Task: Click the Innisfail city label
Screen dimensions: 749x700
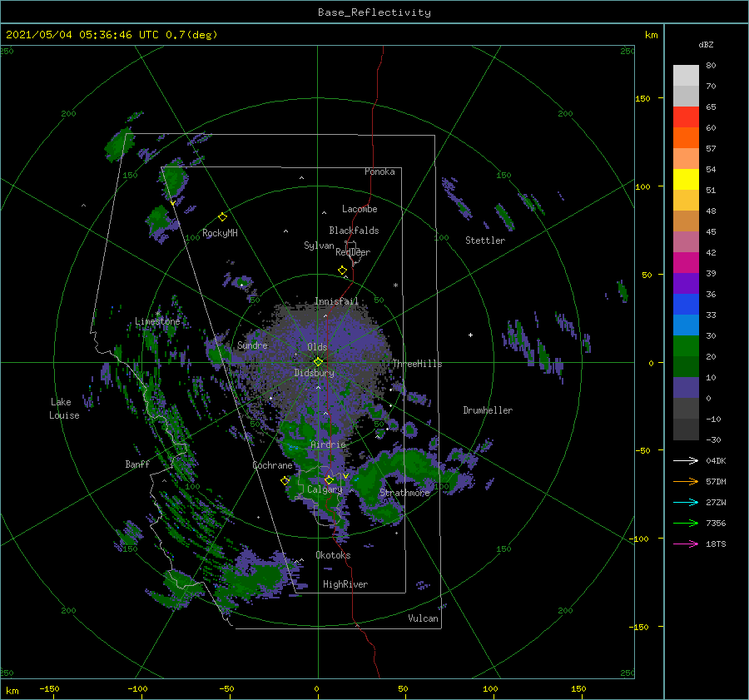Action: 336,301
